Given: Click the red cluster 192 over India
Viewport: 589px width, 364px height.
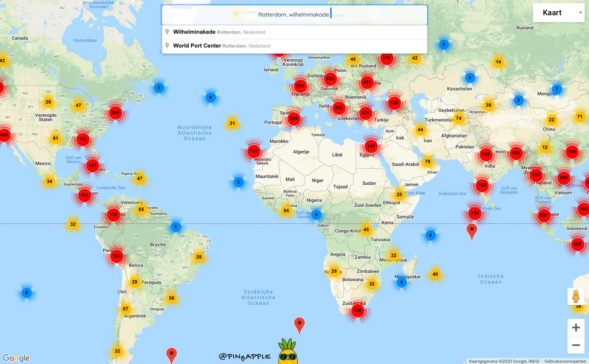Looking at the screenshot, I should (486, 154).
